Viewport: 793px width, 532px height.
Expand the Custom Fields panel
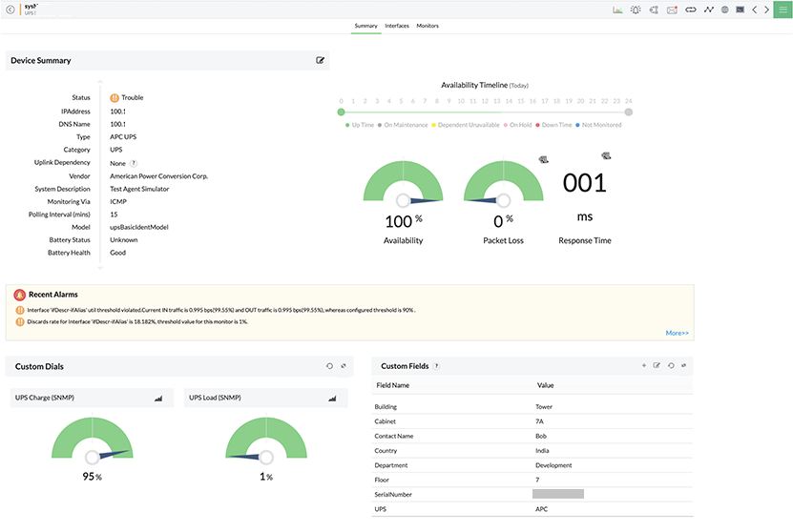pyautogui.click(x=683, y=365)
